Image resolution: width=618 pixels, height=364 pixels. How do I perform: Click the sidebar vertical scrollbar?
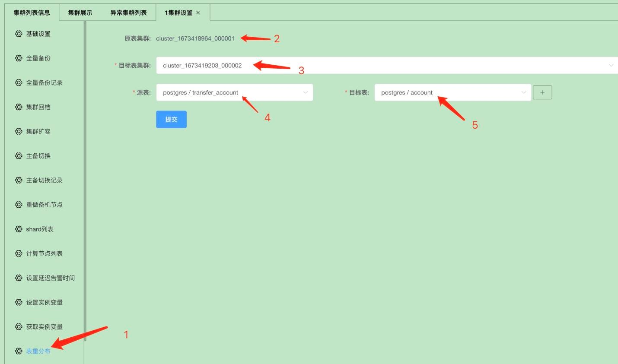pyautogui.click(x=85, y=181)
